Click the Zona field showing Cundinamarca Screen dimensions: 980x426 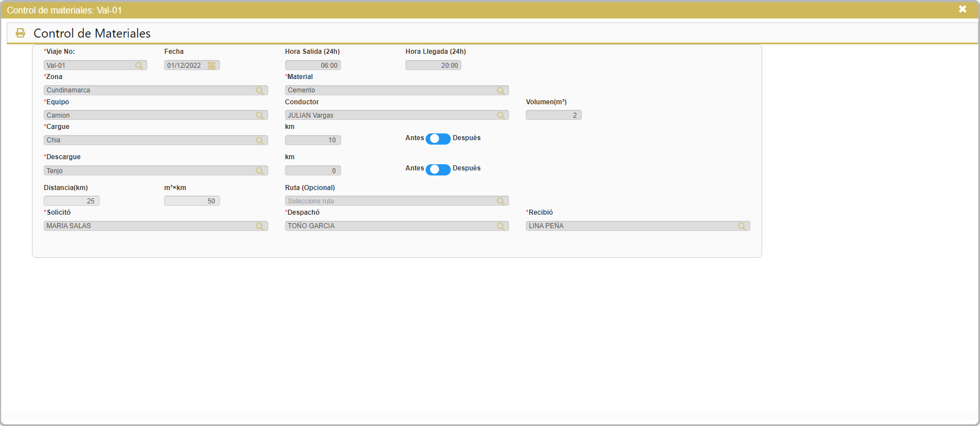156,90
